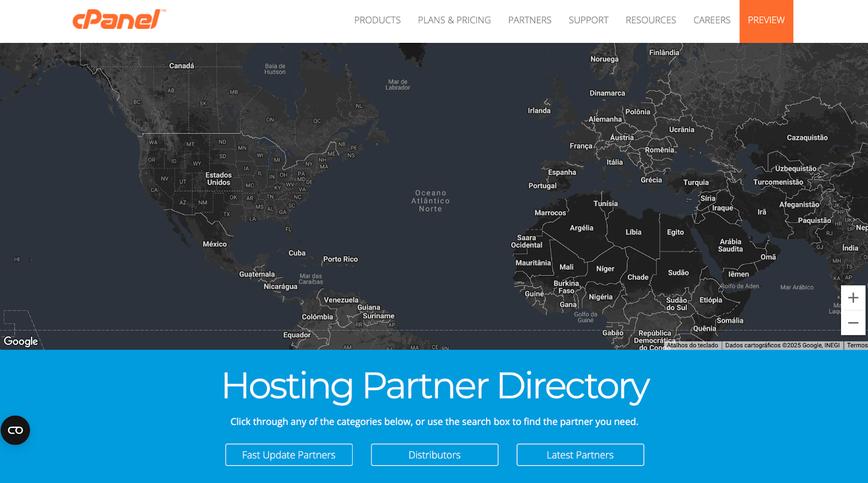Viewport: 868px width, 483px height.
Task: Open the Products menu
Action: pos(377,20)
